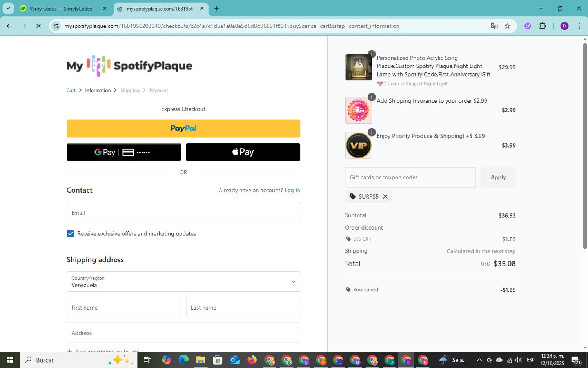Image resolution: width=588 pixels, height=368 pixels.
Task: Click the taskbar Buscar search box
Action: [x=78, y=360]
